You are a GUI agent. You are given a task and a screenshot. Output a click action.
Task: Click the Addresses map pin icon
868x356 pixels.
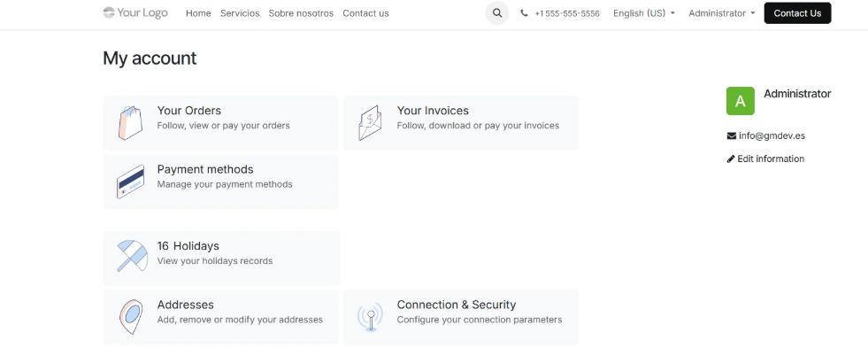pyautogui.click(x=131, y=316)
